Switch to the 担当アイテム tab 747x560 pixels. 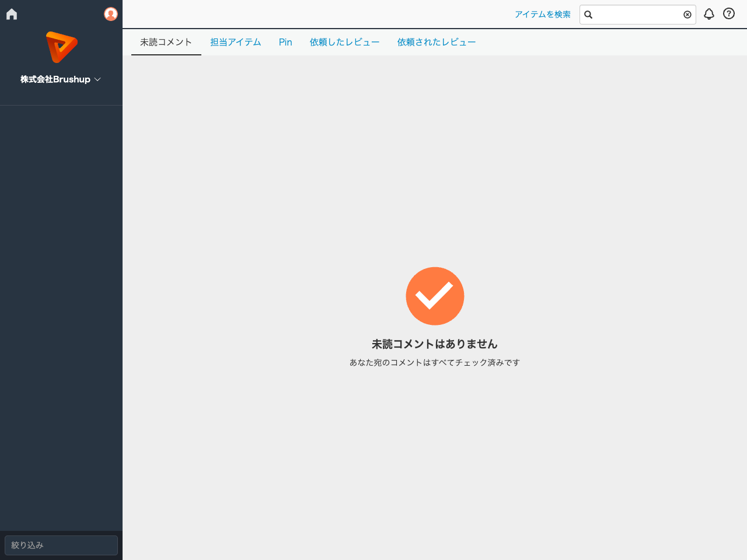(x=235, y=42)
